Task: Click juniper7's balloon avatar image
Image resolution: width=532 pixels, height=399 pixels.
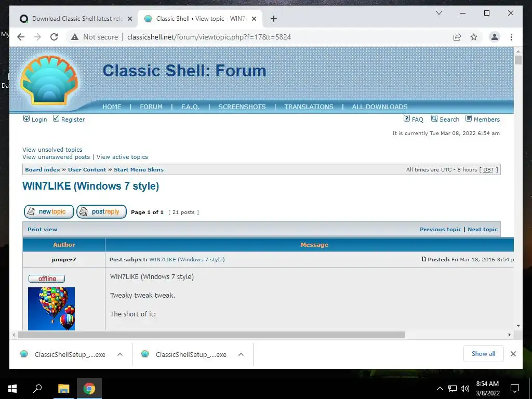Action: coord(51,309)
